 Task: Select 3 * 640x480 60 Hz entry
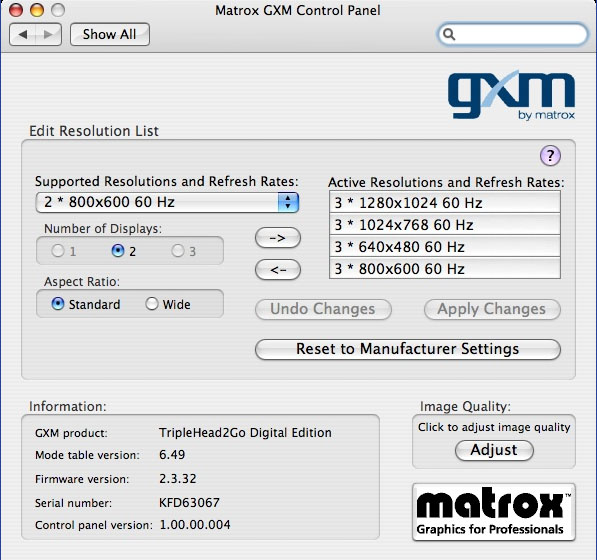[445, 247]
